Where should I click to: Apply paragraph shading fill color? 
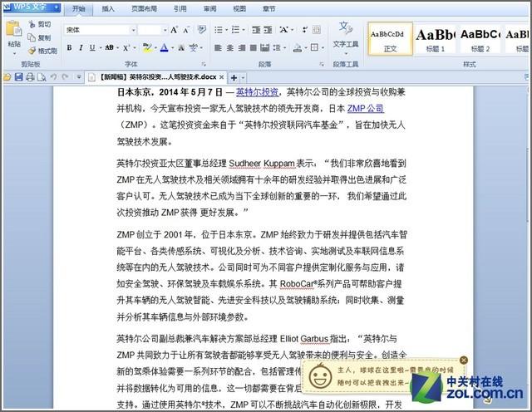[x=298, y=48]
